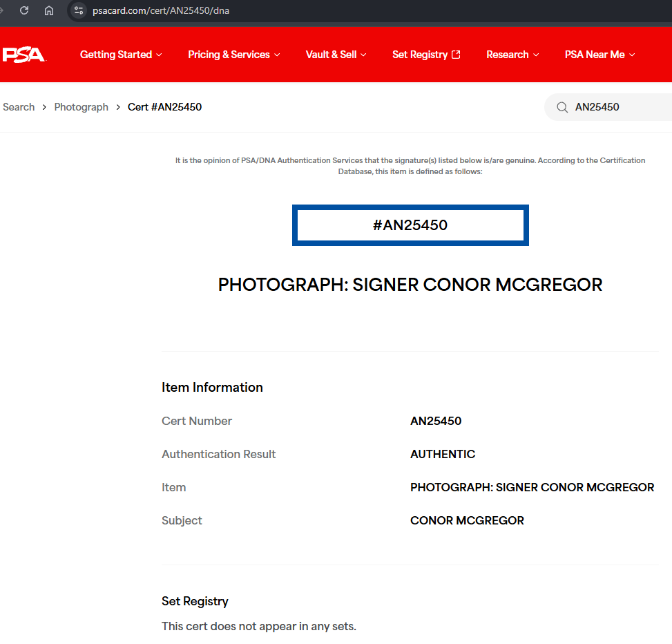This screenshot has width=672, height=644.
Task: Click the external link icon beside Set Registry
Action: (456, 55)
